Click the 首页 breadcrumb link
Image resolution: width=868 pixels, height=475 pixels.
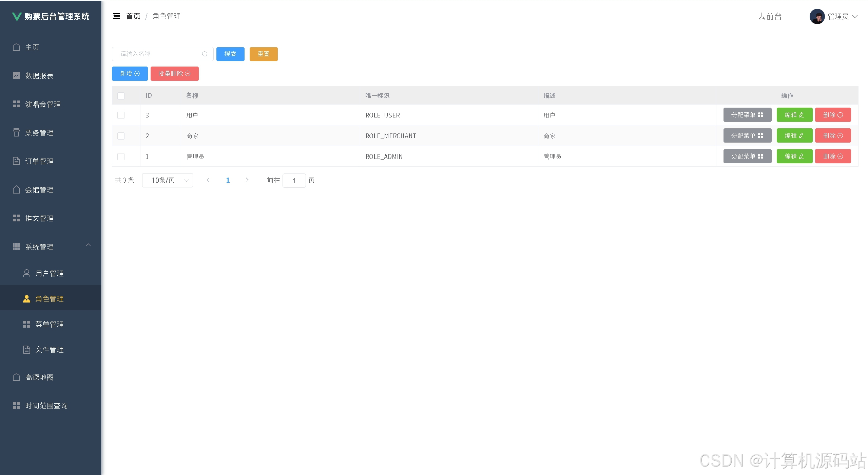pos(133,16)
